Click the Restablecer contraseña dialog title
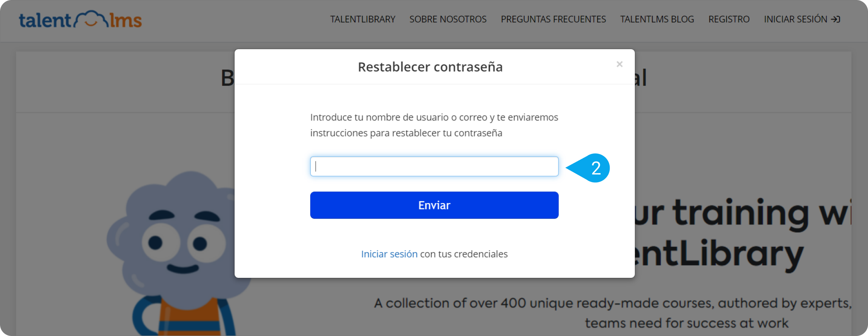This screenshot has height=336, width=868. tap(430, 67)
